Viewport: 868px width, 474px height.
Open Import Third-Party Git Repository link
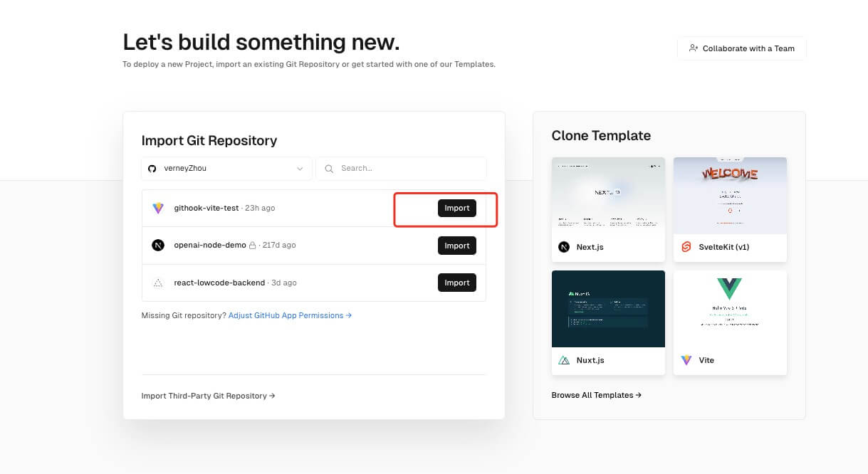pos(208,396)
